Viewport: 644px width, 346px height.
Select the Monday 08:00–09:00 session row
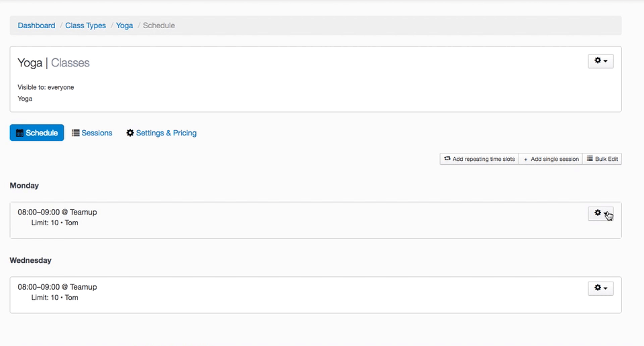[x=57, y=212]
